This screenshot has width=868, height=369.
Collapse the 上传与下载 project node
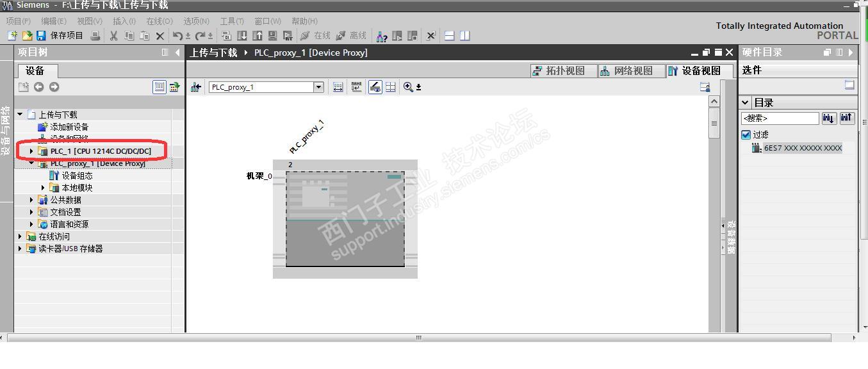point(20,115)
